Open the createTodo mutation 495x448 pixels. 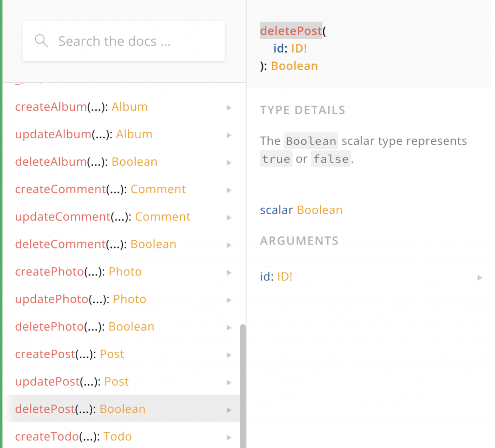click(47, 437)
